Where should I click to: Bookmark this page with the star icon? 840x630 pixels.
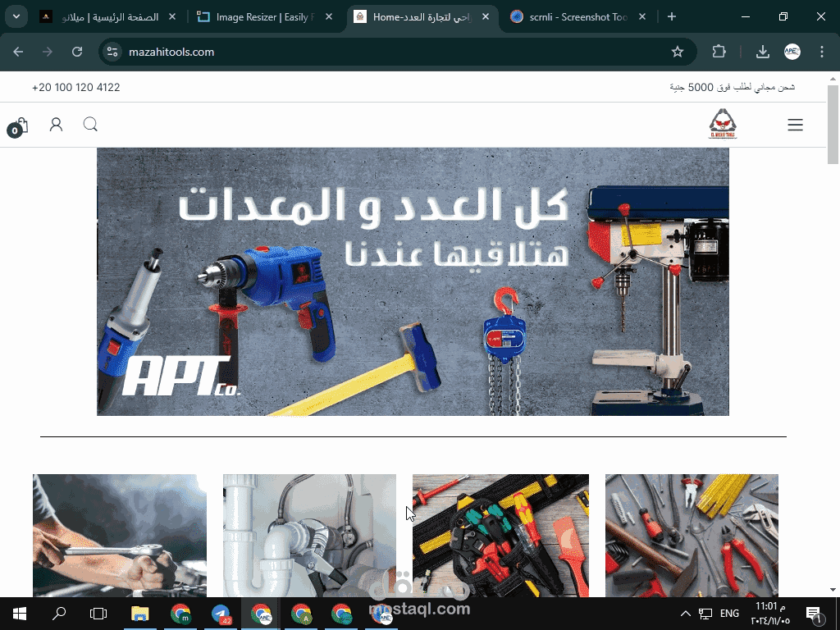tap(677, 52)
